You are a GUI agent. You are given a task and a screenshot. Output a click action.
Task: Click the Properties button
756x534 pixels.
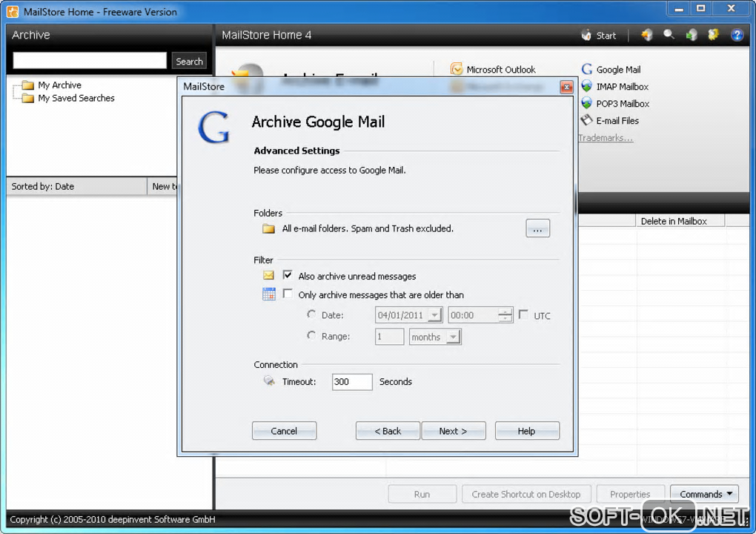tap(630, 494)
